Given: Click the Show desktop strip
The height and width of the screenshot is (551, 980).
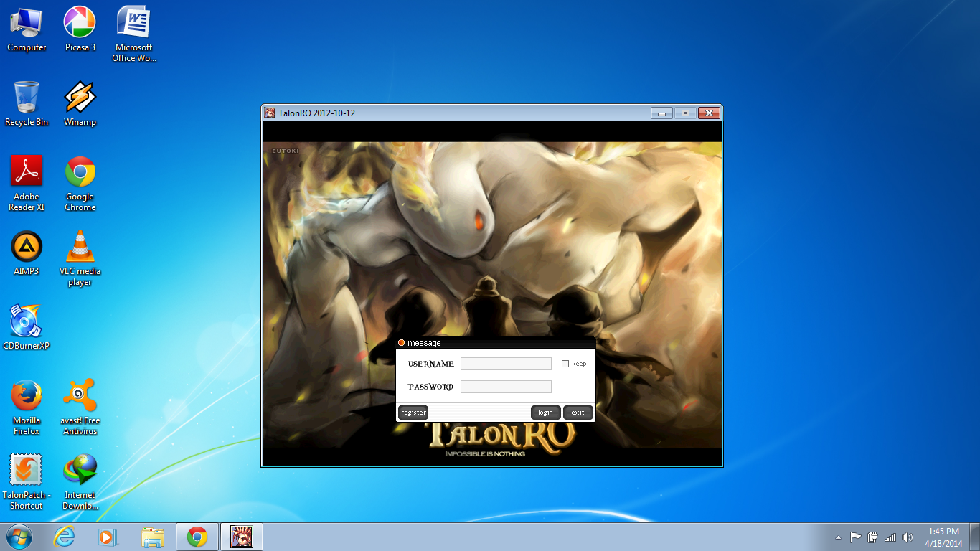Looking at the screenshot, I should coord(975,537).
